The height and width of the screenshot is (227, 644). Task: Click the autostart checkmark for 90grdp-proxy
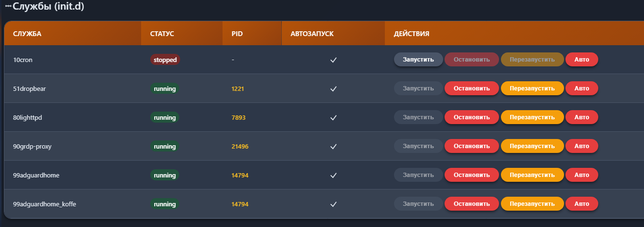[333, 147]
